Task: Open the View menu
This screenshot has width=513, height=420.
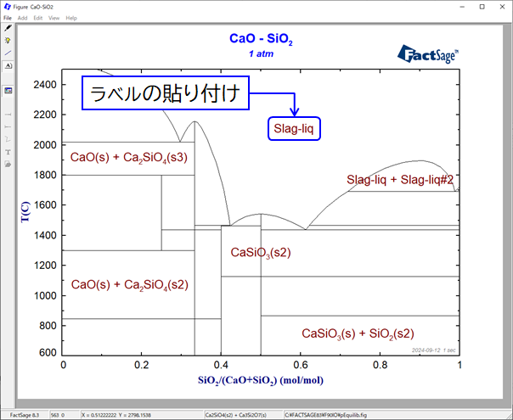Action: tap(54, 18)
